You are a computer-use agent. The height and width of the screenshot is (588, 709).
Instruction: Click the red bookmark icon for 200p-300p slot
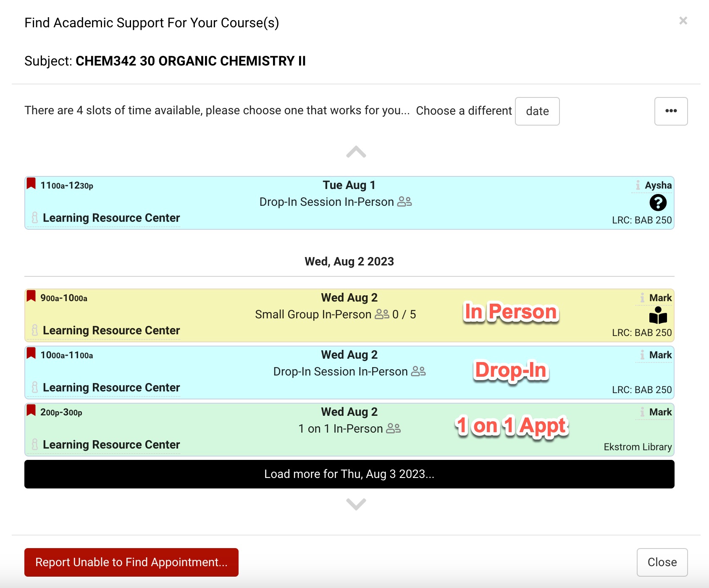coord(31,410)
